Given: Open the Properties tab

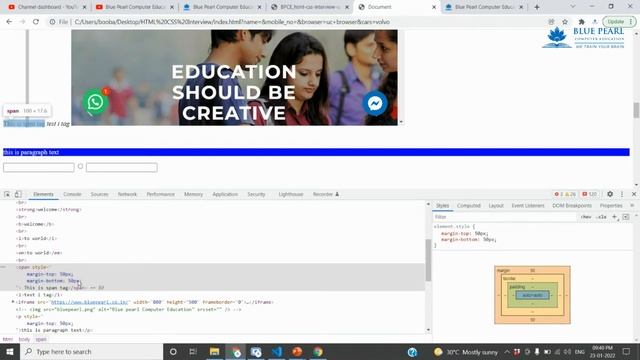Looking at the screenshot, I should [x=611, y=206].
